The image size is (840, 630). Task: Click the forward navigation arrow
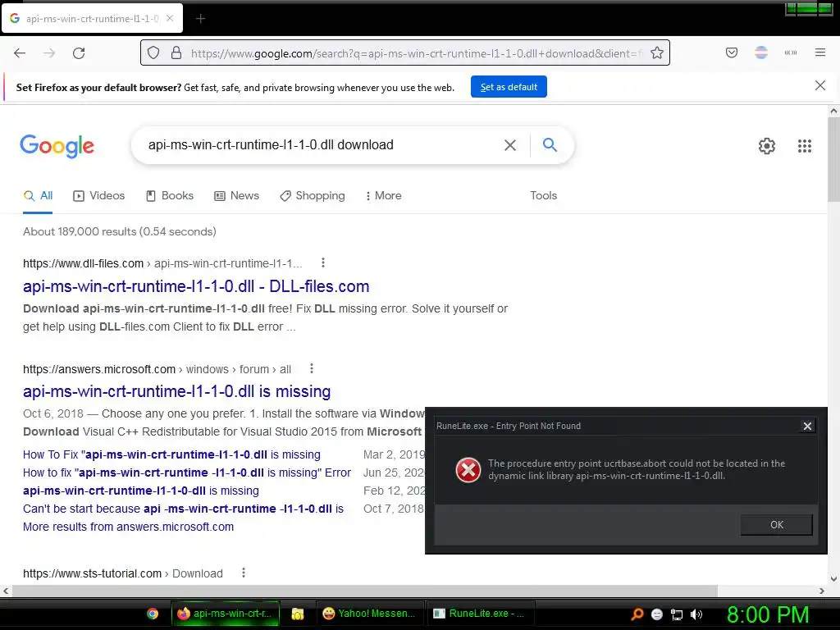pyautogui.click(x=49, y=53)
